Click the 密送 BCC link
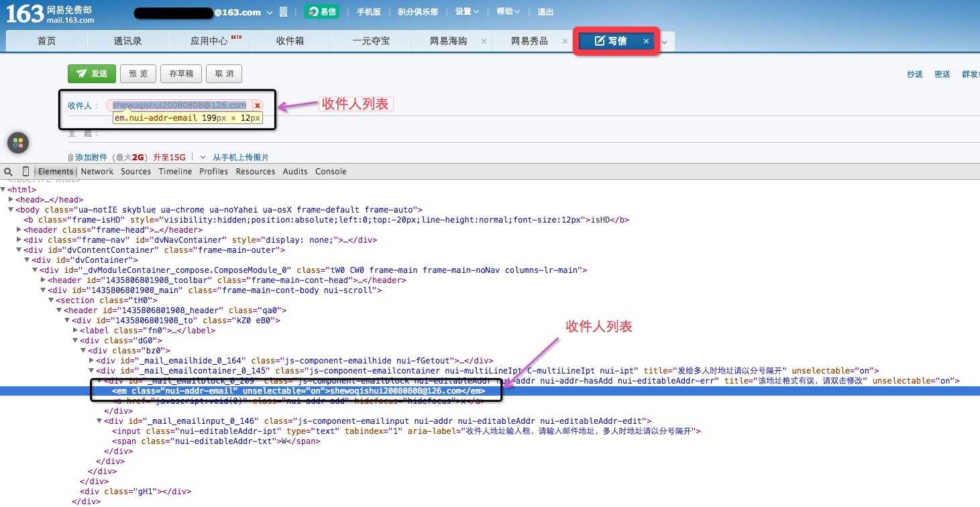The width and height of the screenshot is (980, 507). click(942, 74)
